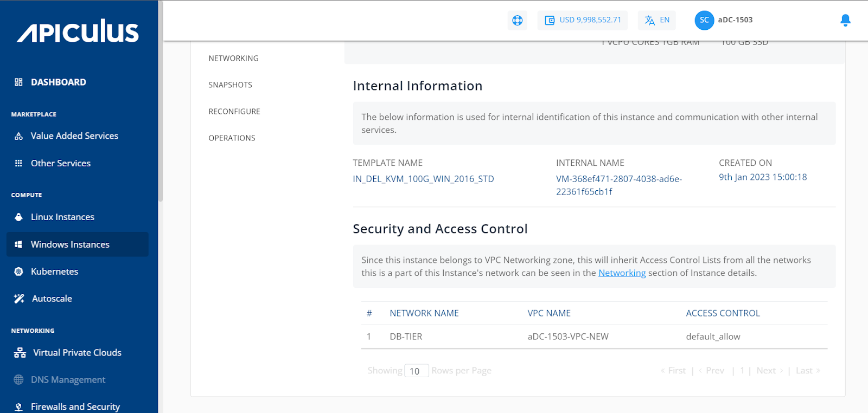Switch to the Snapshots tab
Viewport: 868px width, 413px height.
[231, 85]
